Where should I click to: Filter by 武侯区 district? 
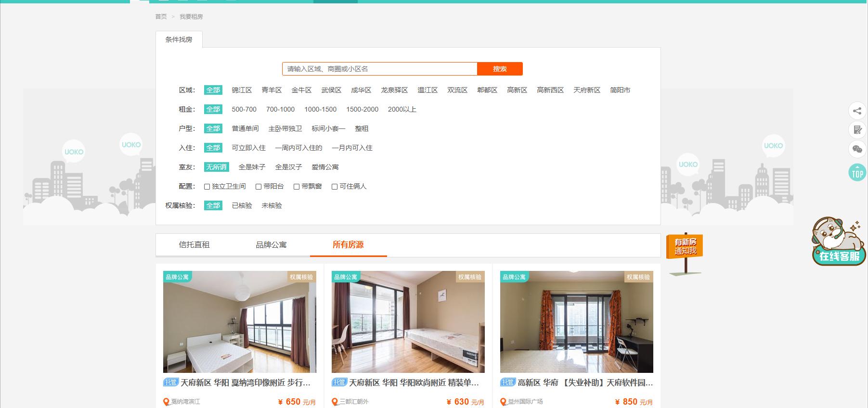pos(331,90)
